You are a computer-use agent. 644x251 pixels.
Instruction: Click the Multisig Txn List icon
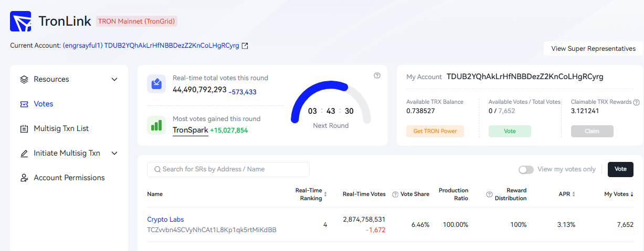click(24, 129)
